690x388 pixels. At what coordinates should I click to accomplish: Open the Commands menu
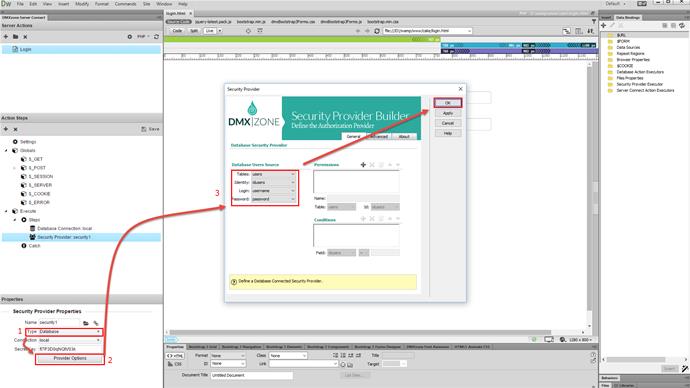coord(125,4)
